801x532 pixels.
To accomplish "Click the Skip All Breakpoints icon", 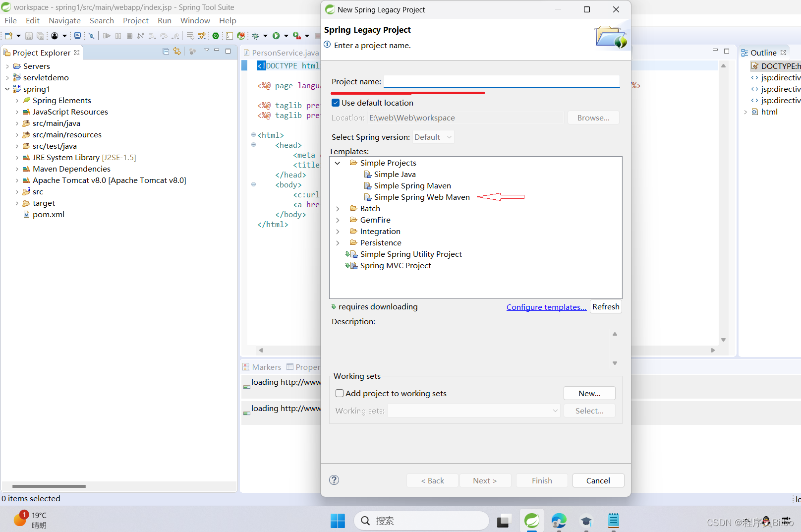I will pos(91,36).
